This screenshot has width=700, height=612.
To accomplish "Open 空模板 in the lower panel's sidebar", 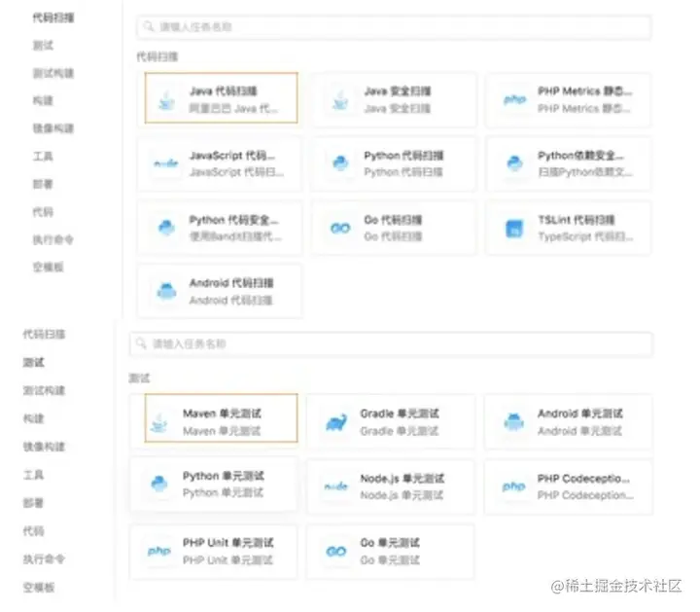I will 39,587.
